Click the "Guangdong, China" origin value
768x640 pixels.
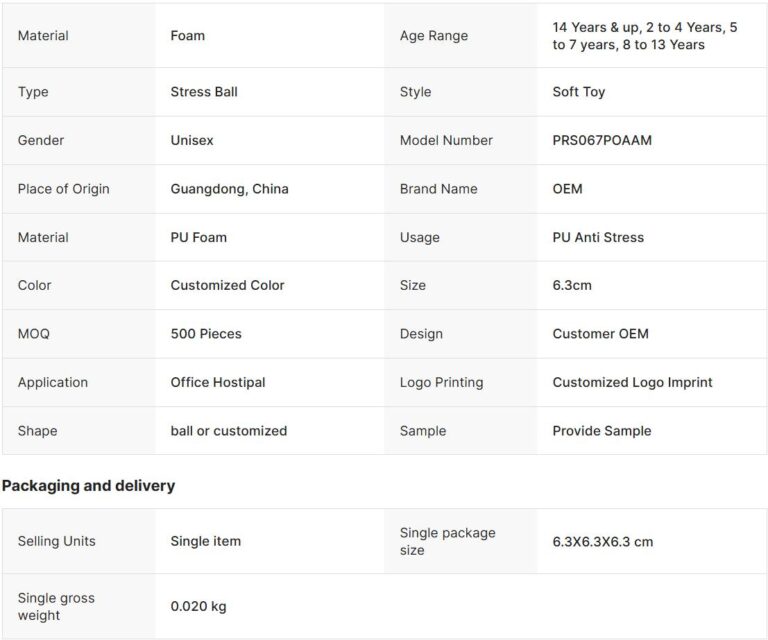[x=229, y=189]
